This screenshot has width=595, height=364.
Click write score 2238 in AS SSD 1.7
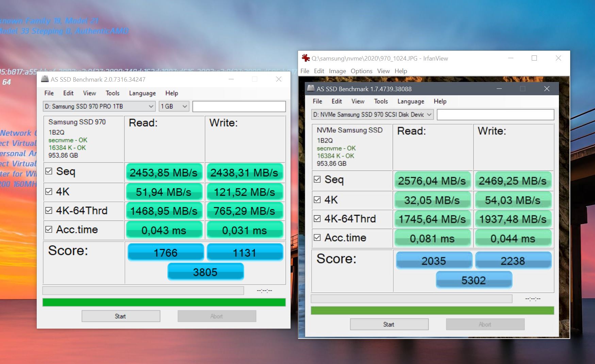[x=513, y=261]
